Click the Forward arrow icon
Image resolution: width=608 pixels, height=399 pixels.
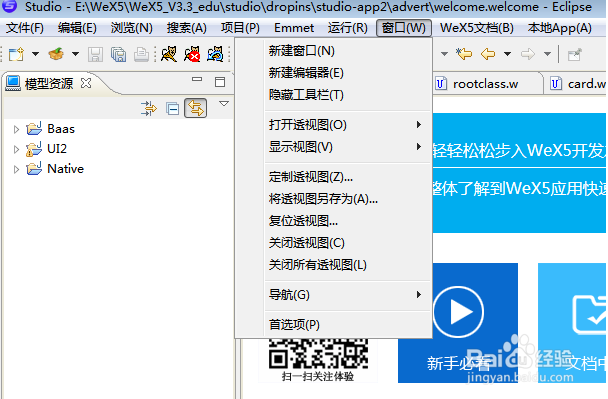pos(528,54)
